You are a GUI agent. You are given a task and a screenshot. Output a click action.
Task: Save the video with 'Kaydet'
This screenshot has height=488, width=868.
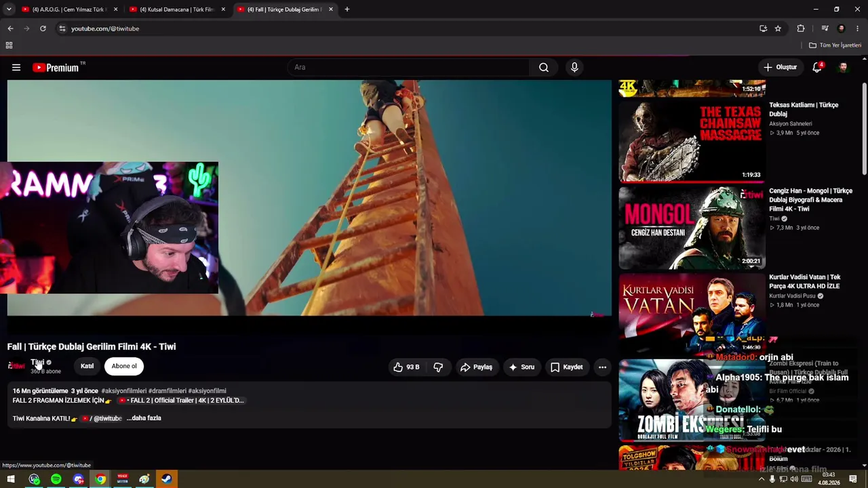[x=566, y=367]
